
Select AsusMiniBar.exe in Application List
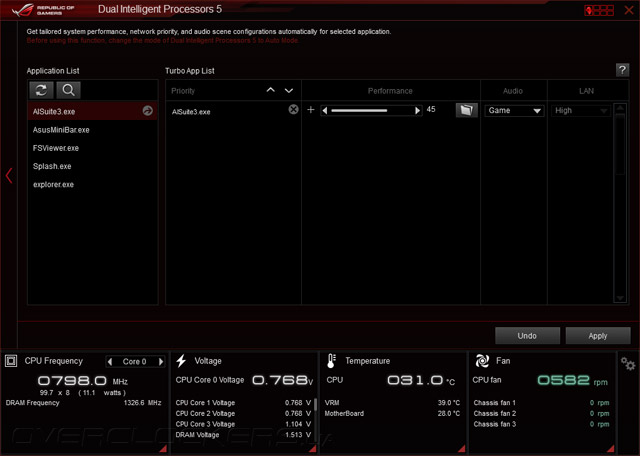[93, 130]
